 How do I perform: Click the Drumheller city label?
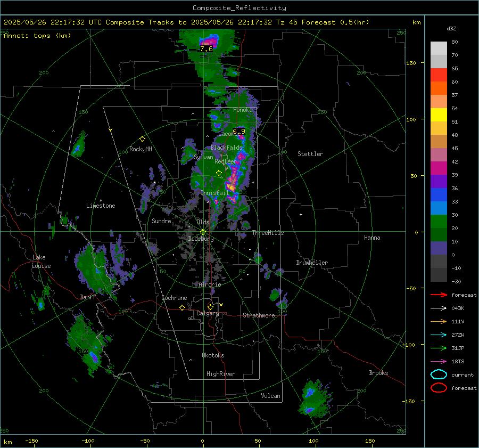312,263
